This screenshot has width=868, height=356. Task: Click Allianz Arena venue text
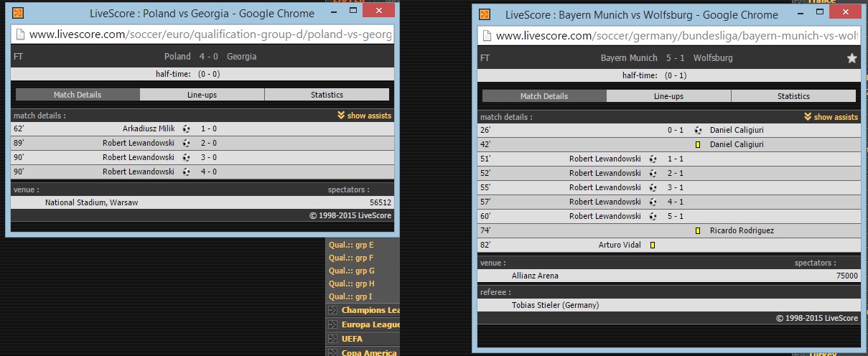pyautogui.click(x=535, y=276)
